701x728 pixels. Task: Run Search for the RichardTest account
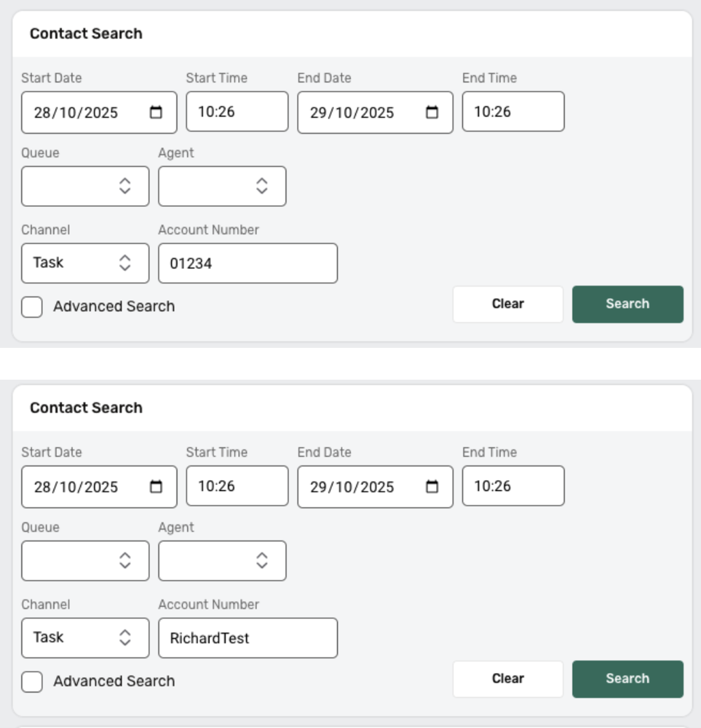coord(627,679)
